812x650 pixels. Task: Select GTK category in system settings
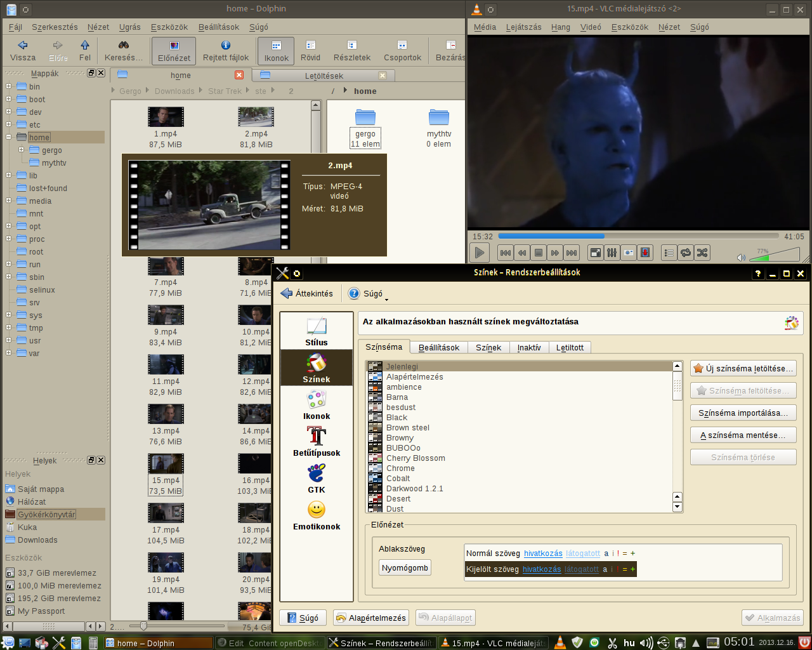[317, 479]
